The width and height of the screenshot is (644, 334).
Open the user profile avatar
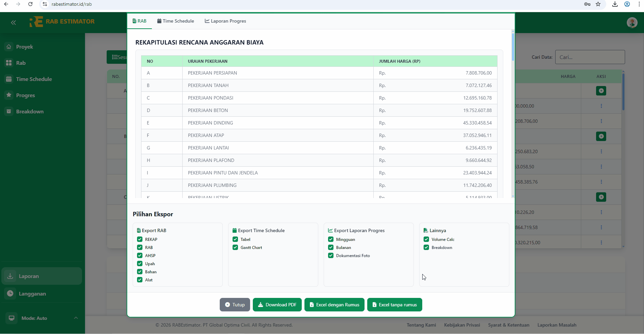click(632, 23)
